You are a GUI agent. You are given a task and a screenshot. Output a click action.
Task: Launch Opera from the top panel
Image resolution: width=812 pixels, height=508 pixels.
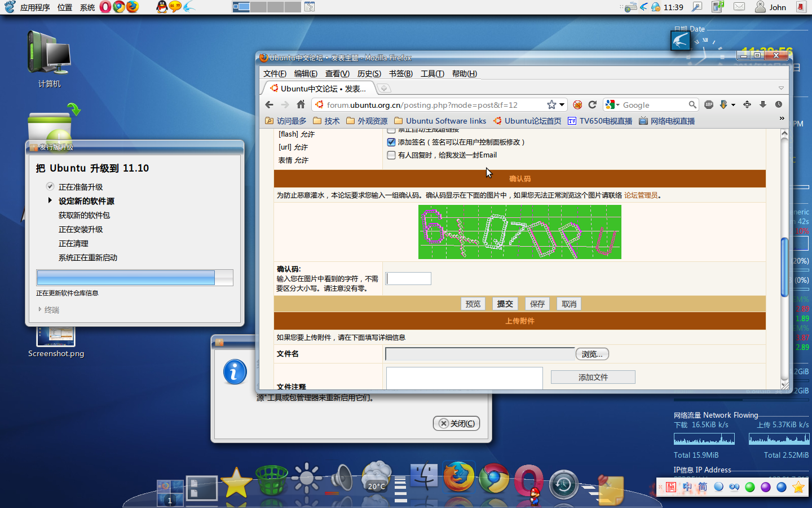tap(105, 7)
